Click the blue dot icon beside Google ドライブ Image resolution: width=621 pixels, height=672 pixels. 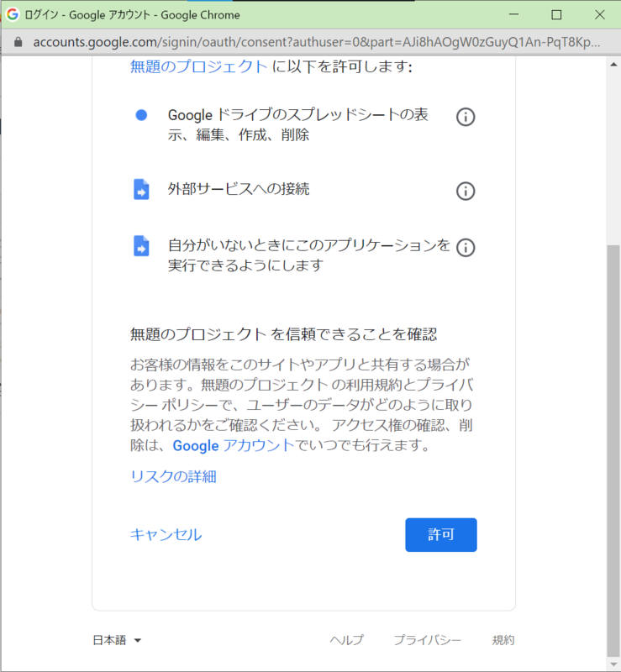pos(141,115)
